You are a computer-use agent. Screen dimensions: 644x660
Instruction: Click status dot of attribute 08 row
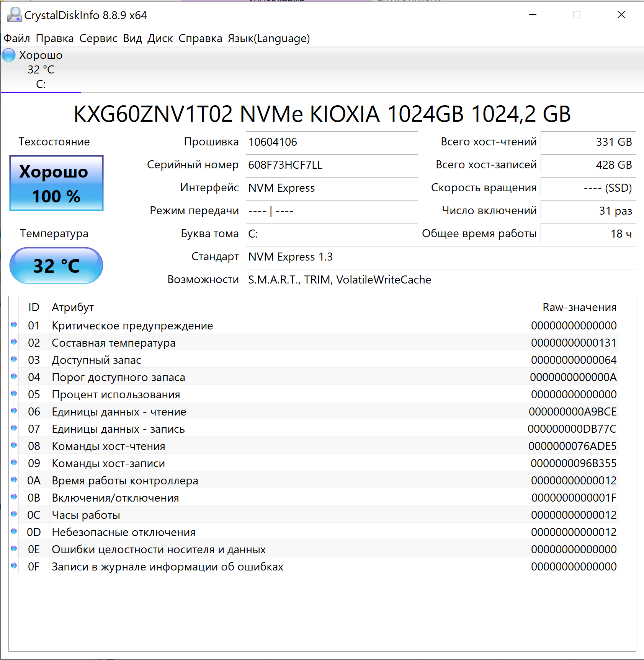point(14,445)
